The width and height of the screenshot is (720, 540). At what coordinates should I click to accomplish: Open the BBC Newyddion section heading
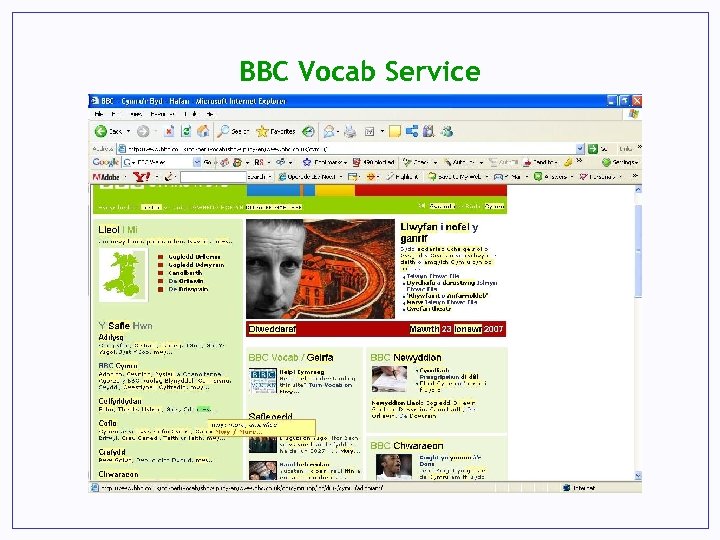pos(405,357)
